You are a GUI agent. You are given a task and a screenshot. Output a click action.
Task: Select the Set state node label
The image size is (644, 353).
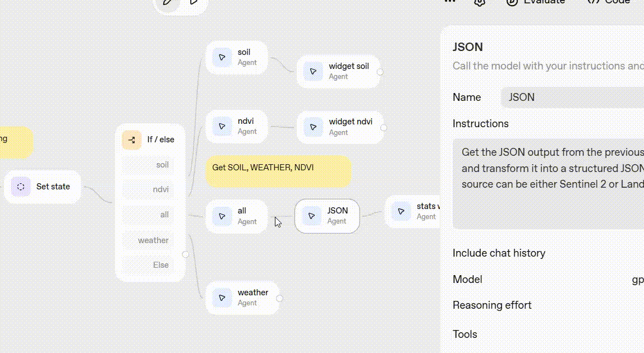pos(53,187)
